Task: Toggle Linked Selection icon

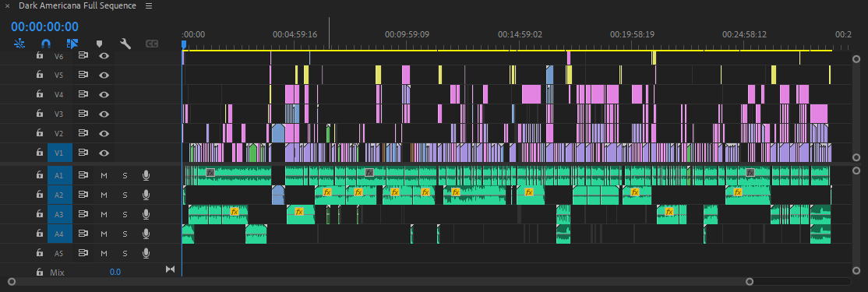Action: pyautogui.click(x=72, y=43)
